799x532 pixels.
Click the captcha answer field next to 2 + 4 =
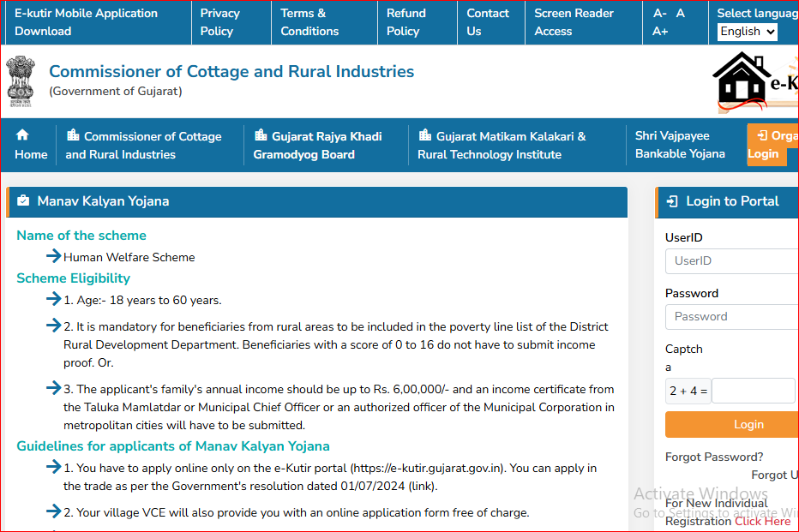(x=754, y=391)
